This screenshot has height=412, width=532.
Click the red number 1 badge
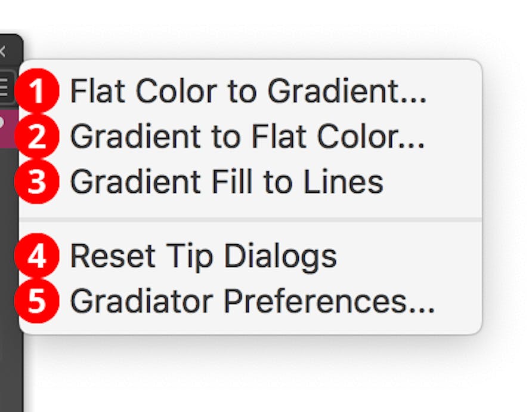click(x=38, y=92)
